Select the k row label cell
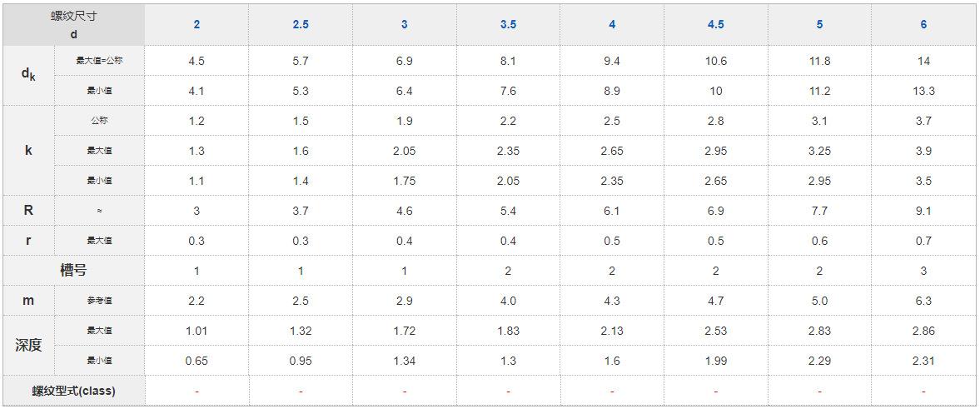The width and height of the screenshot is (980, 409). click(29, 151)
